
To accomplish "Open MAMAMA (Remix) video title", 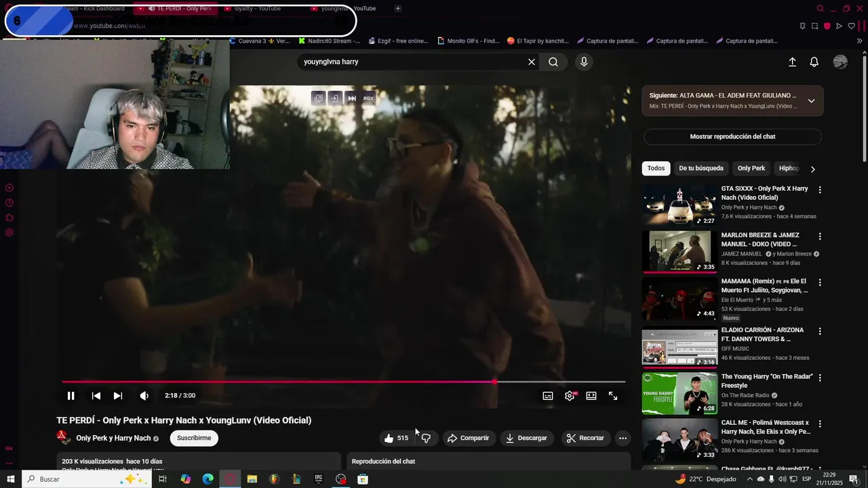I will (x=765, y=285).
